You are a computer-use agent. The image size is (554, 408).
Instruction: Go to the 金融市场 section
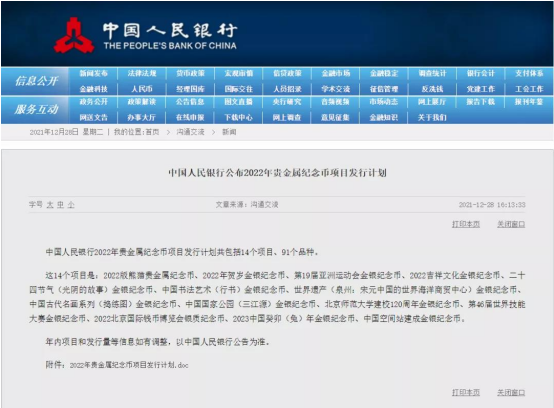pos(336,73)
